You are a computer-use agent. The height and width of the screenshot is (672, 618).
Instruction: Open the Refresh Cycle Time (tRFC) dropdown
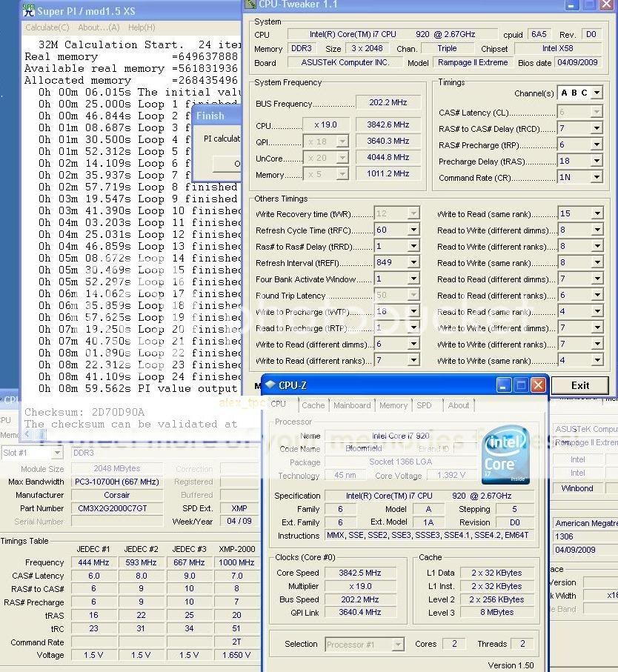[413, 230]
